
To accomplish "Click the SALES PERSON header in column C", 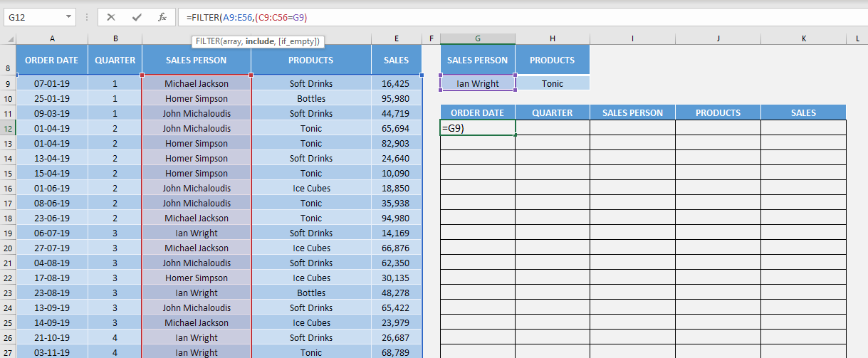I will point(196,60).
